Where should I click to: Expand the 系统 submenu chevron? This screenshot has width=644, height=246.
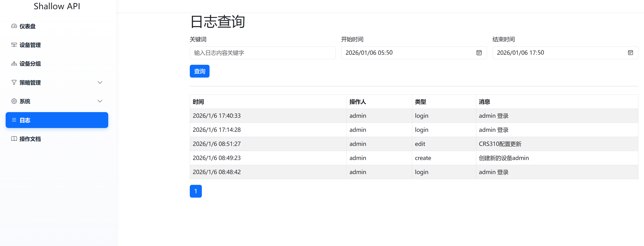click(x=100, y=101)
